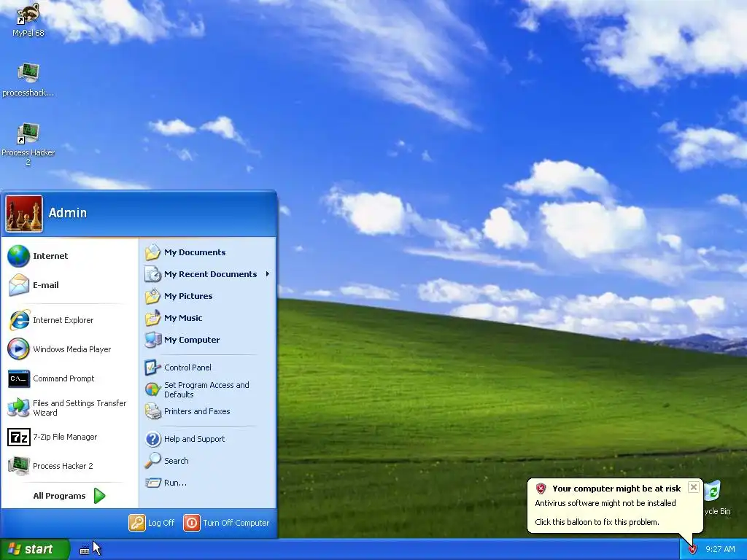The image size is (747, 560).
Task: Select the 7-Zip File Manager label
Action: [65, 437]
